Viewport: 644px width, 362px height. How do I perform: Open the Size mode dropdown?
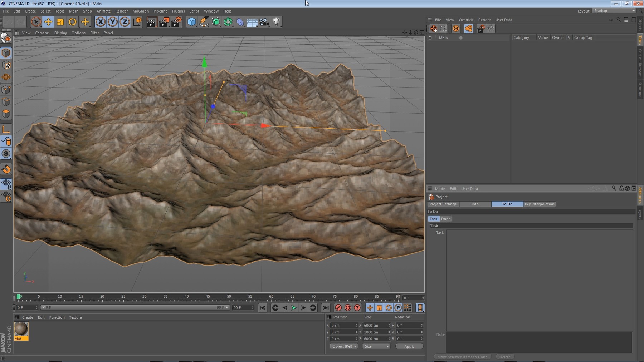point(376,346)
